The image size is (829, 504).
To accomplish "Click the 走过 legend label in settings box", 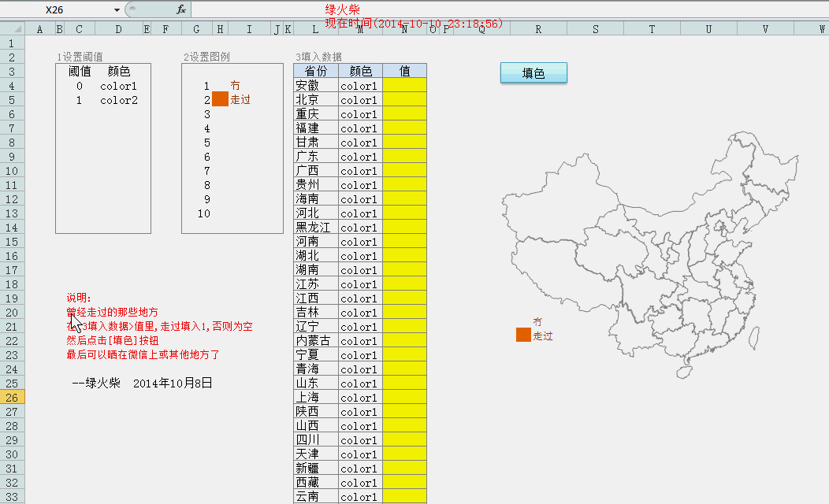I will pyautogui.click(x=240, y=99).
